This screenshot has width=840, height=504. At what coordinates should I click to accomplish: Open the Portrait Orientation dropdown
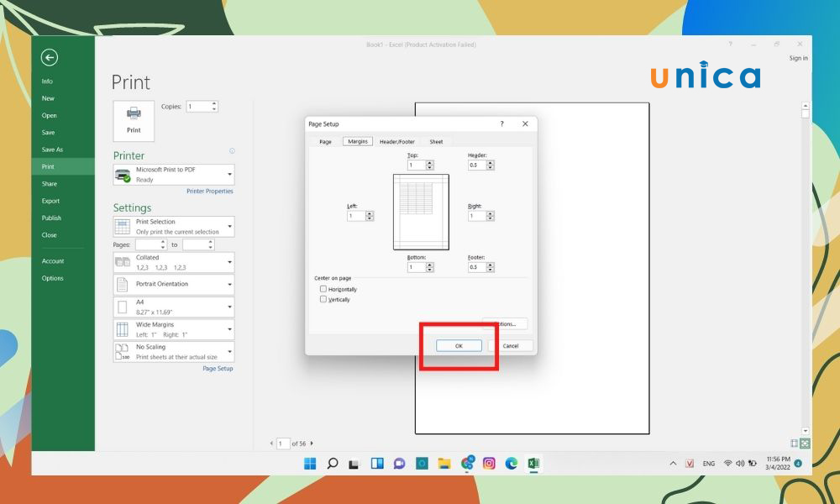tap(174, 284)
